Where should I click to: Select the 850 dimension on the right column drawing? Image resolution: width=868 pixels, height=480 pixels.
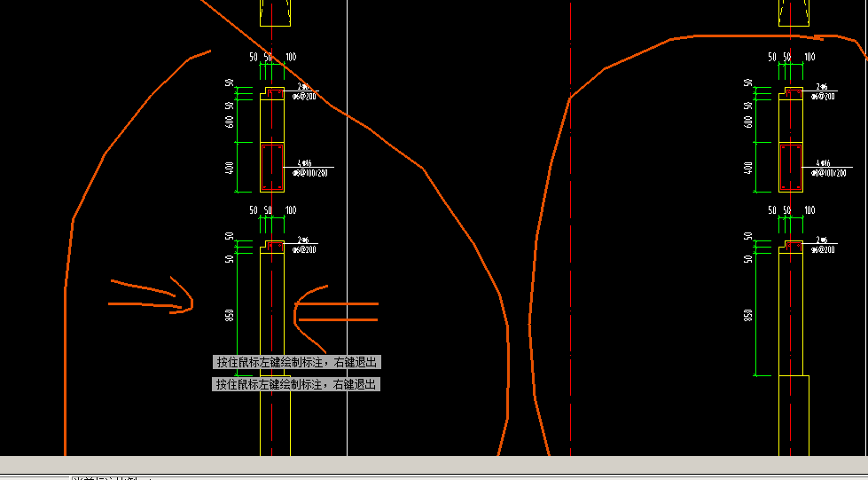click(x=748, y=315)
